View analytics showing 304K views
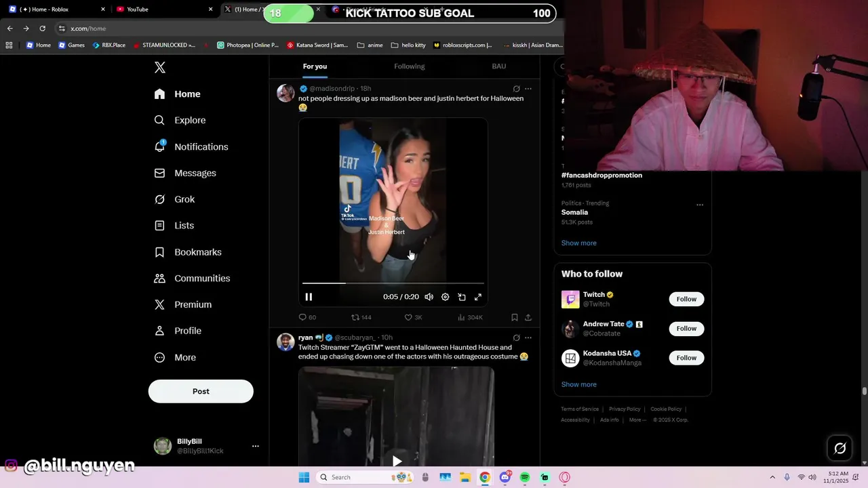 [x=470, y=317]
